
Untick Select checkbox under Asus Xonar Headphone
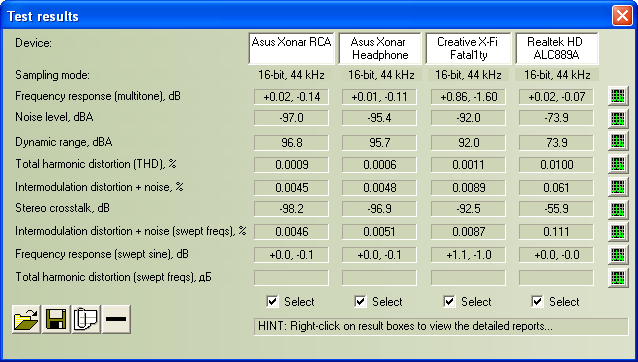click(360, 301)
